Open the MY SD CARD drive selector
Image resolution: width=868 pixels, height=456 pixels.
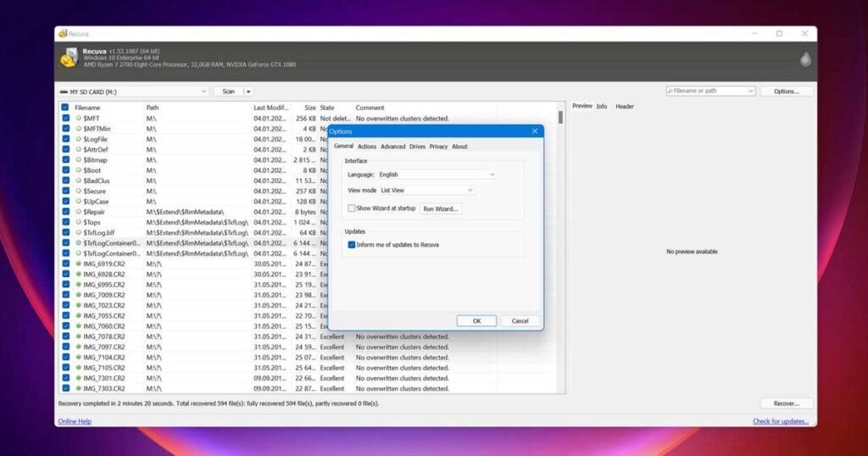(x=132, y=92)
